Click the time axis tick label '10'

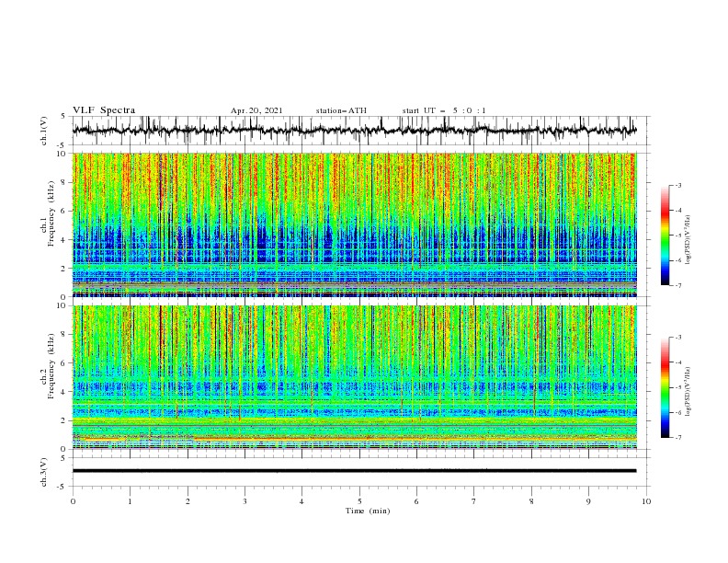tap(646, 501)
